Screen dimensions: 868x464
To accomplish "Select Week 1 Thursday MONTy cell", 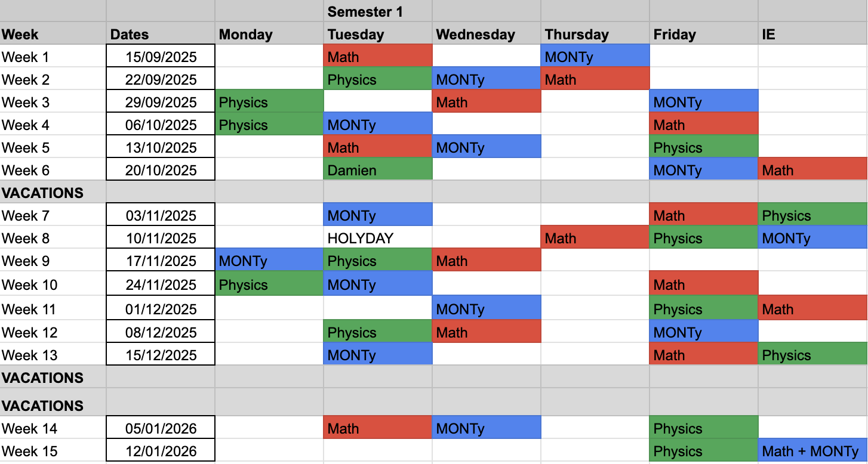I will [595, 57].
